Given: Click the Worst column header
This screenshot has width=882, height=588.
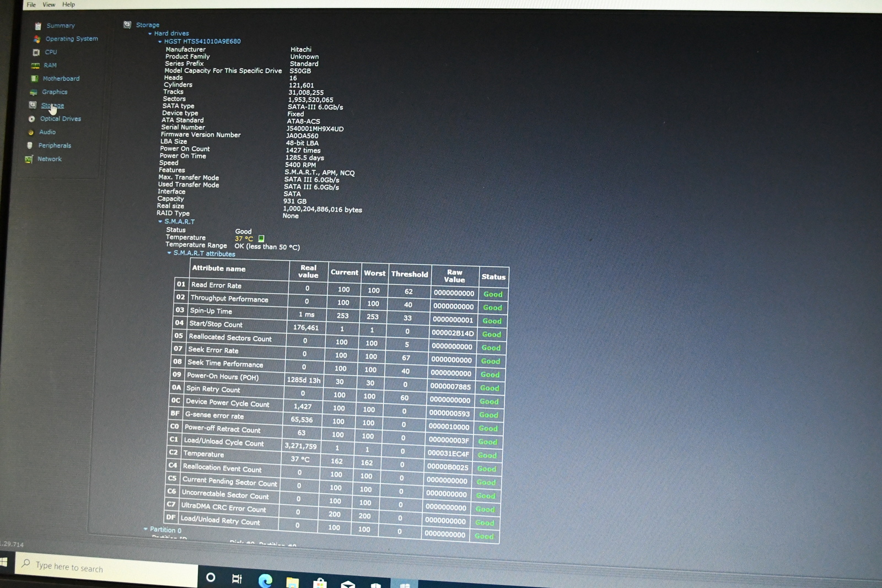Looking at the screenshot, I should [x=375, y=273].
